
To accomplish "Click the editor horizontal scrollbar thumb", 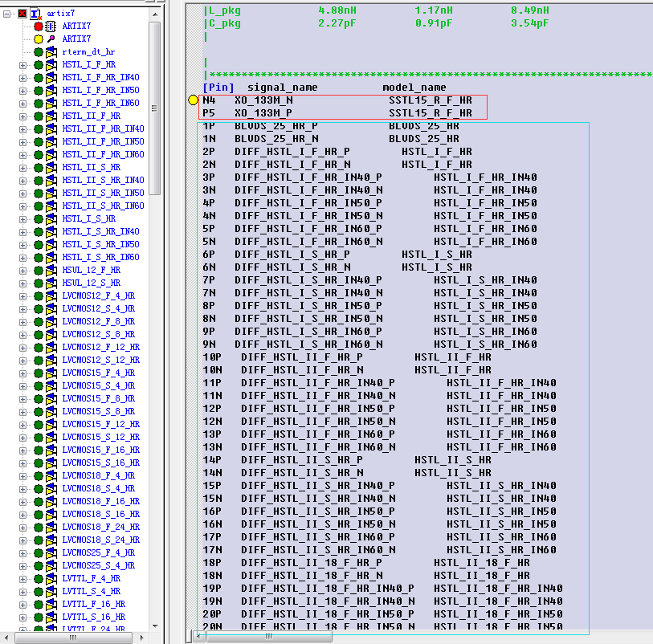I will pyautogui.click(x=269, y=637).
